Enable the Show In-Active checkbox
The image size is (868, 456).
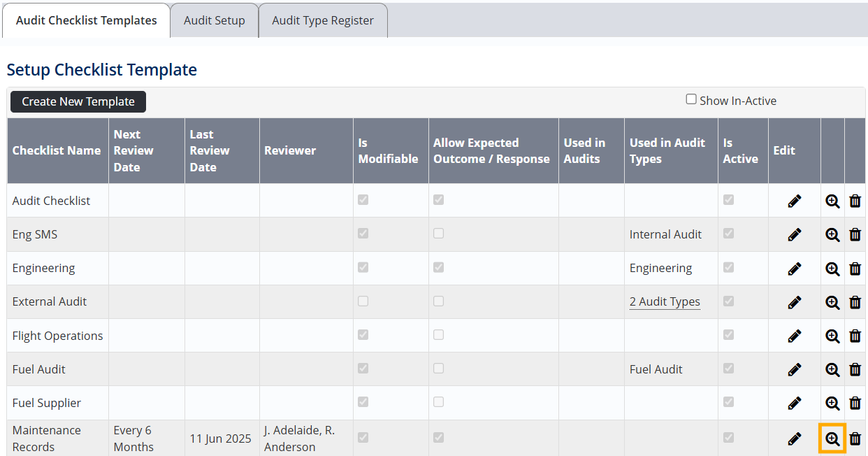click(x=691, y=99)
